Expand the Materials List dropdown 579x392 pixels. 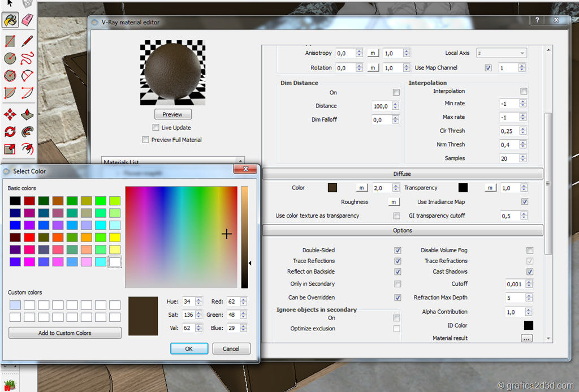(241, 162)
